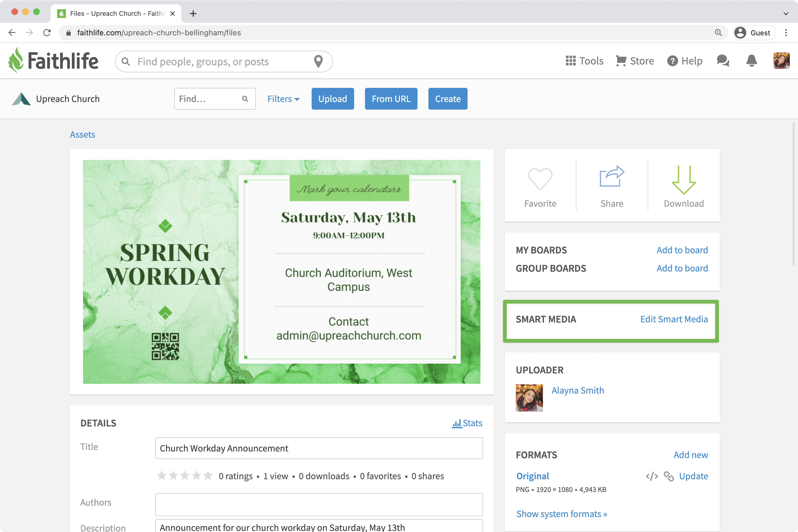The height and width of the screenshot is (532, 798).
Task: Open the user avatar profile menu
Action: click(781, 61)
